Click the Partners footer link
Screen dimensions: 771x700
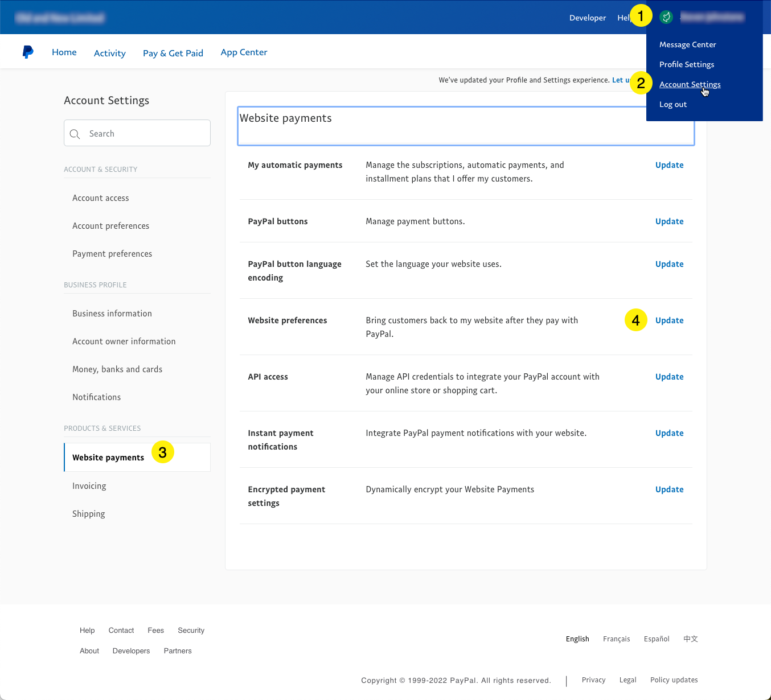point(178,651)
